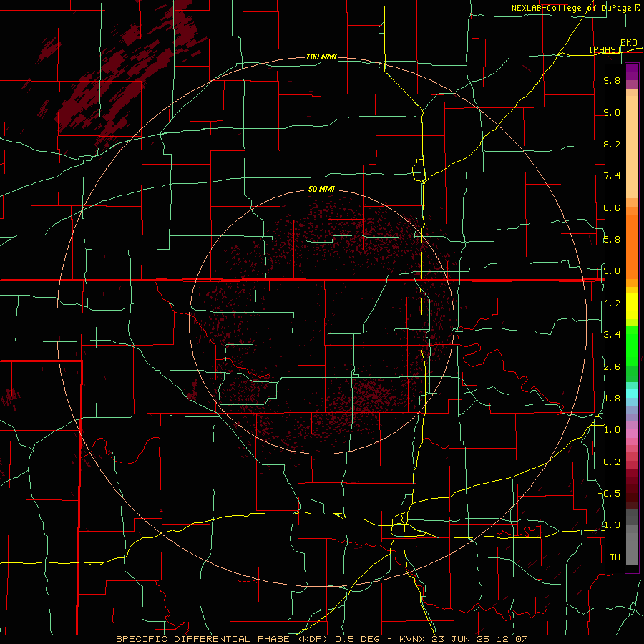
Task: Click the "100 NMI" range ring label
Action: click(x=321, y=57)
